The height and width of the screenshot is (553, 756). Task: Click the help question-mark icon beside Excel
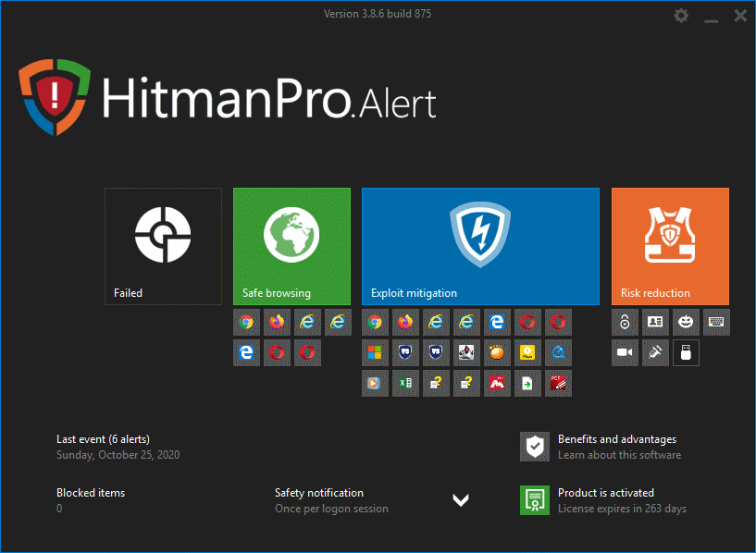click(436, 384)
